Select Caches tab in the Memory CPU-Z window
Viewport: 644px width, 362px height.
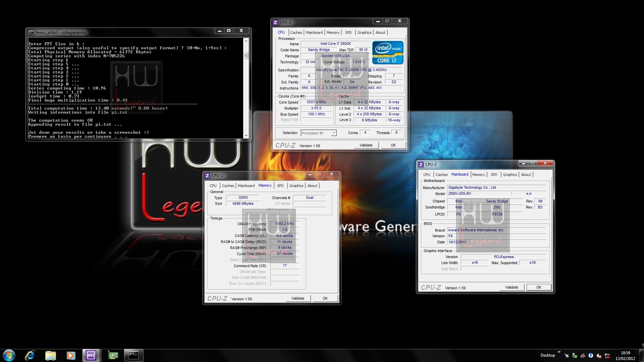pyautogui.click(x=228, y=186)
